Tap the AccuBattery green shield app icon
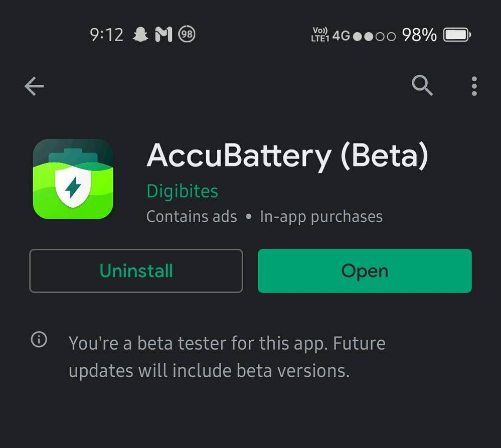The height and width of the screenshot is (448, 501). (73, 179)
